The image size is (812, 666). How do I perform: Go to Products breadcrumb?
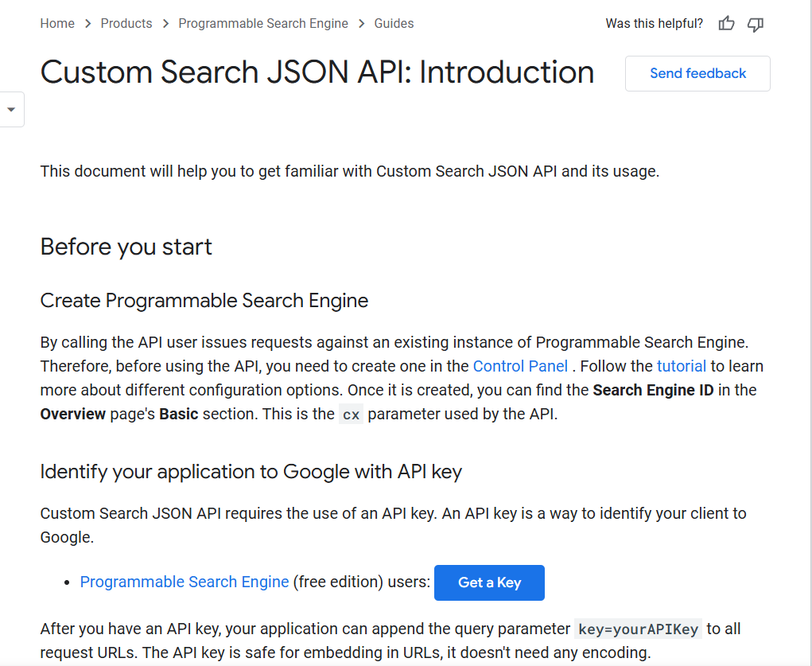pyautogui.click(x=126, y=23)
